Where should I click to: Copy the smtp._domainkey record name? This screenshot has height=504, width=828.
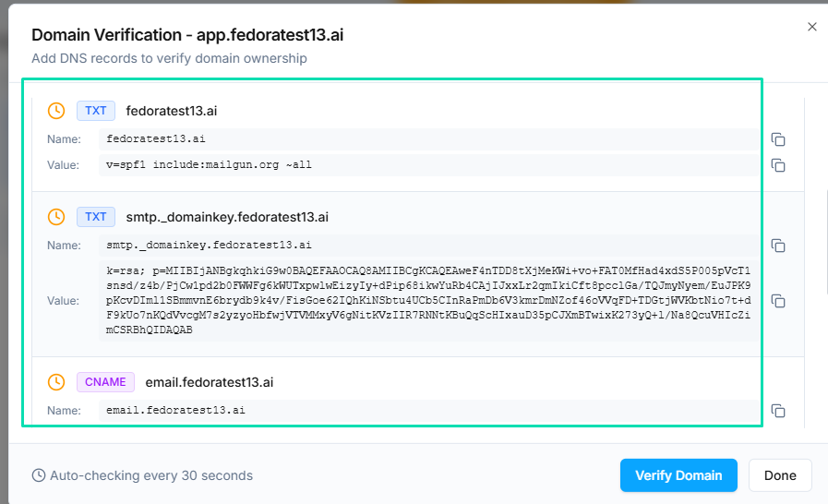(778, 246)
